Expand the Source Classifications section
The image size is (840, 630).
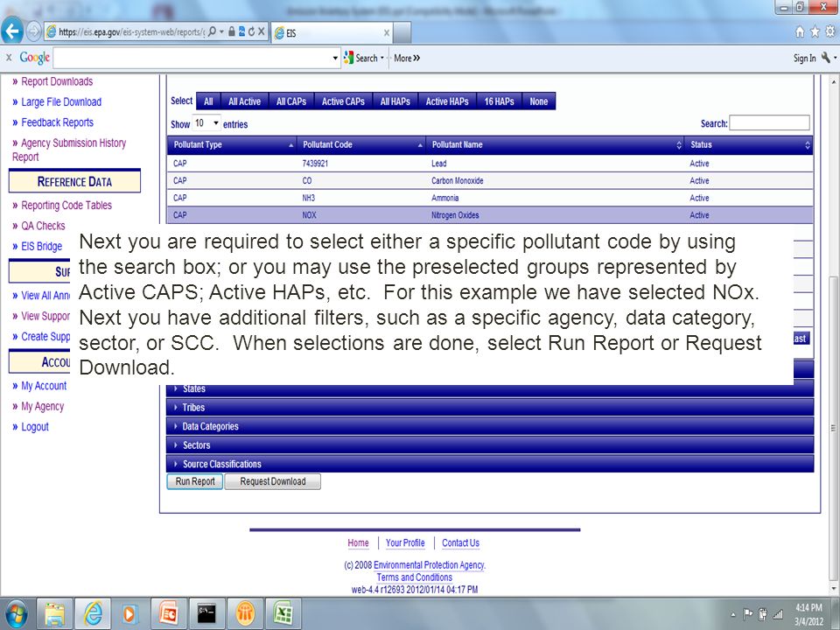tap(490, 464)
